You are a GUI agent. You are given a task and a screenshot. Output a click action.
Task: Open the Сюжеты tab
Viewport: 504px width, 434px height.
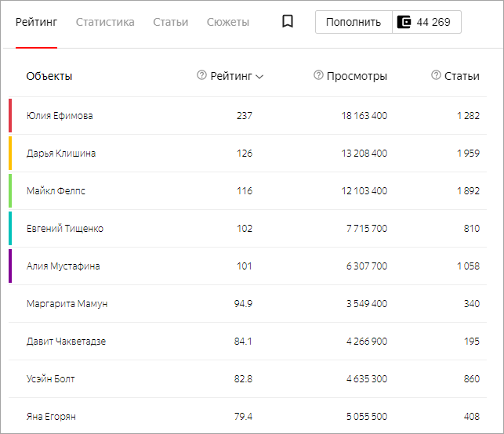pos(228,22)
